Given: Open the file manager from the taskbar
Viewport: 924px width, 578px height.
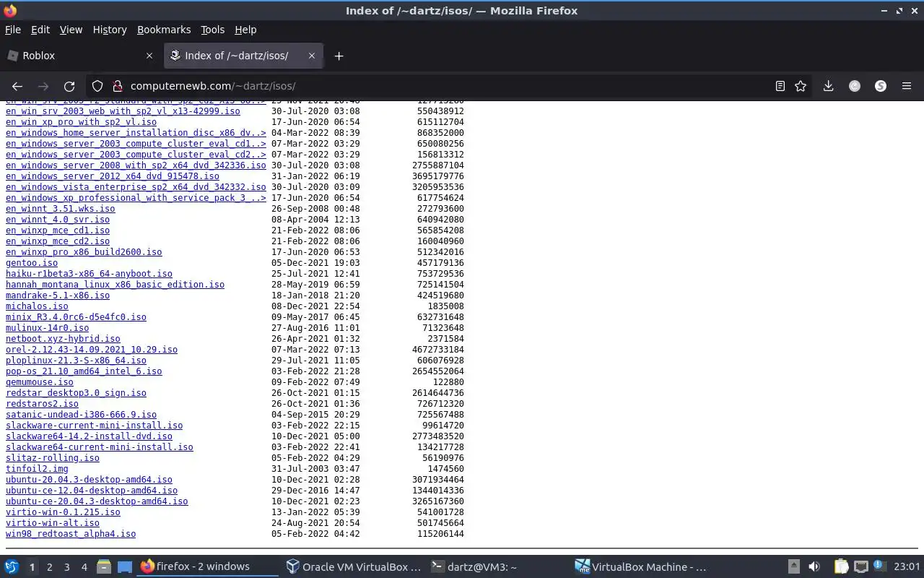Looking at the screenshot, I should [x=103, y=566].
